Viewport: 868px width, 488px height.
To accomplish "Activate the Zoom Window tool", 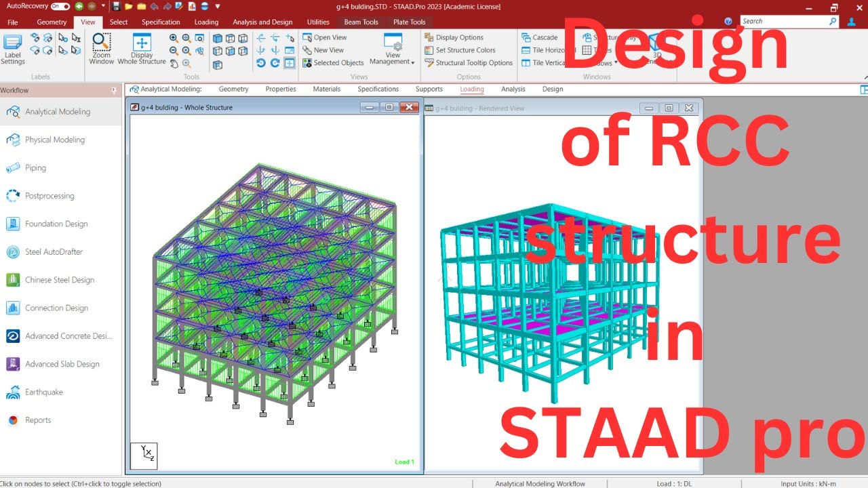I will [x=102, y=49].
